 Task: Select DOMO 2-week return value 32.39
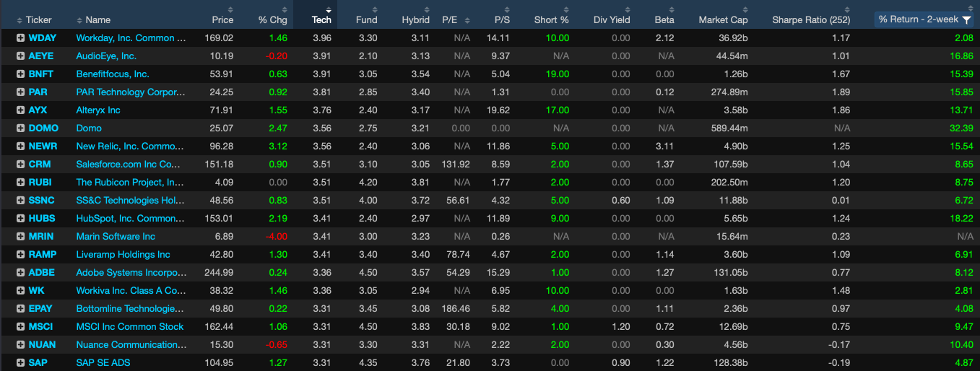961,128
